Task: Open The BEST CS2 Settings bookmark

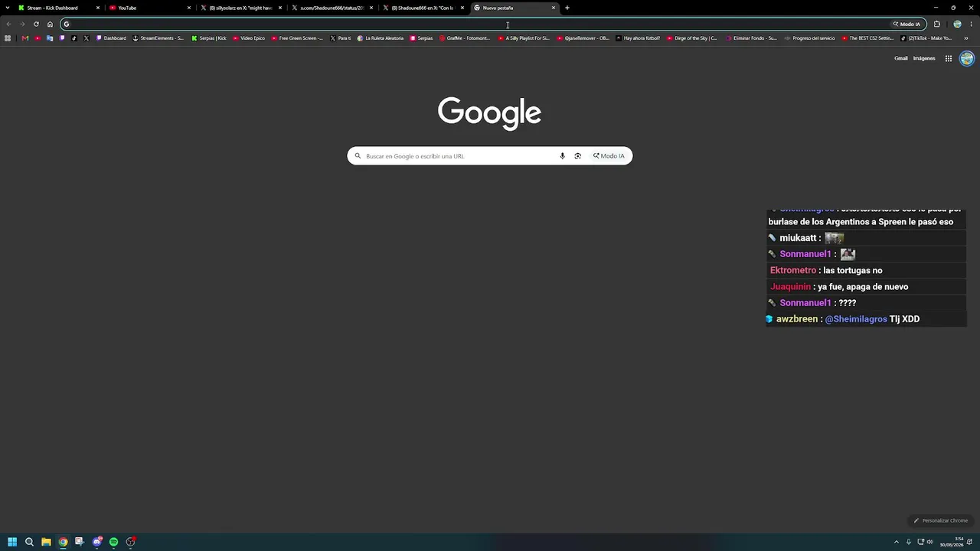Action: coord(867,38)
